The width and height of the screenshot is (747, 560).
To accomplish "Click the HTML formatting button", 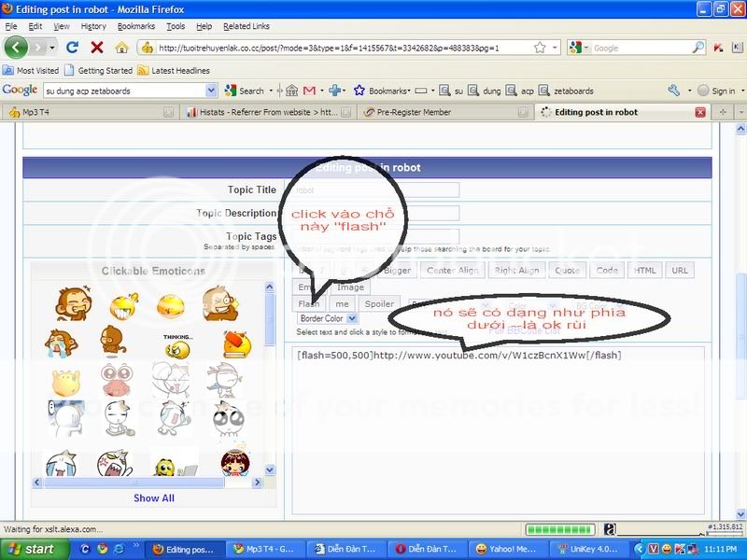I will (x=644, y=270).
